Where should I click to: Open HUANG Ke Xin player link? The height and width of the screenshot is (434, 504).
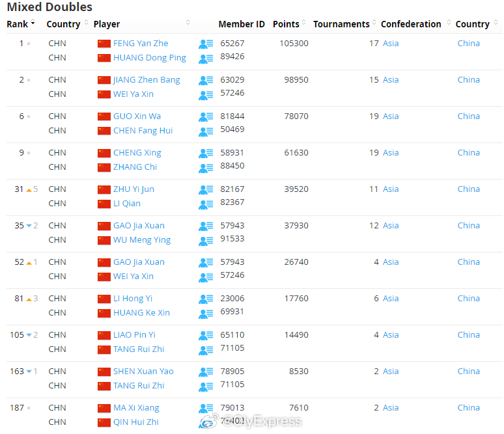pos(141,313)
